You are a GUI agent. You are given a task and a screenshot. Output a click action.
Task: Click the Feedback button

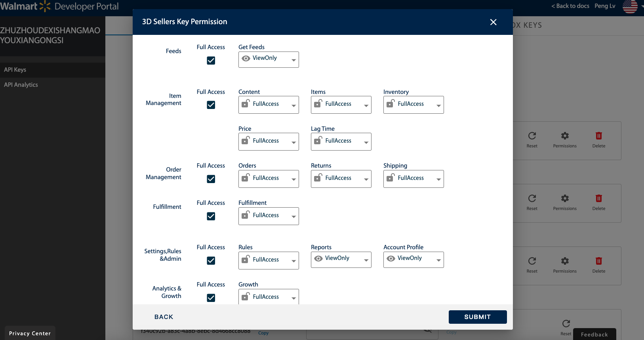coord(594,334)
